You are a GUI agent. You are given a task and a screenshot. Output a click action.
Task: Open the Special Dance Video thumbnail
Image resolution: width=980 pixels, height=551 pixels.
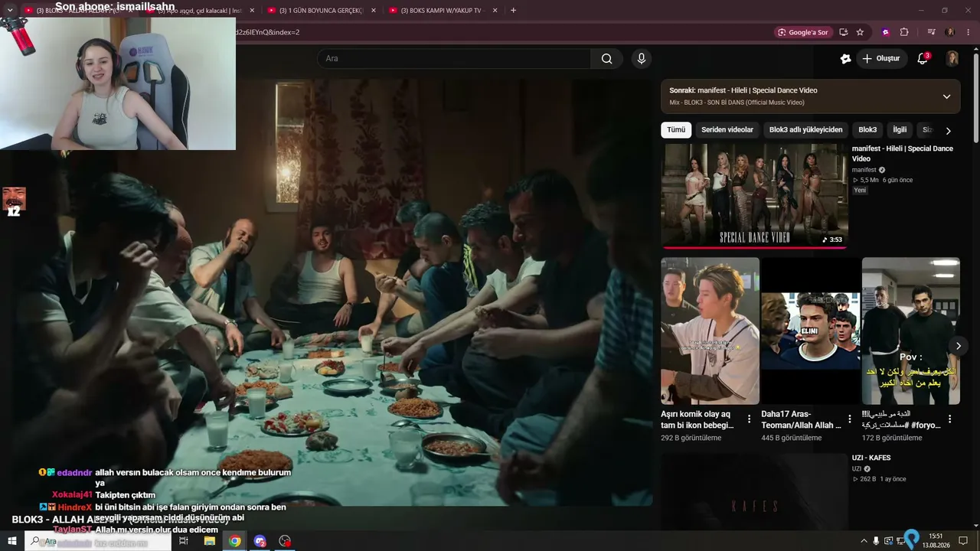pos(754,196)
